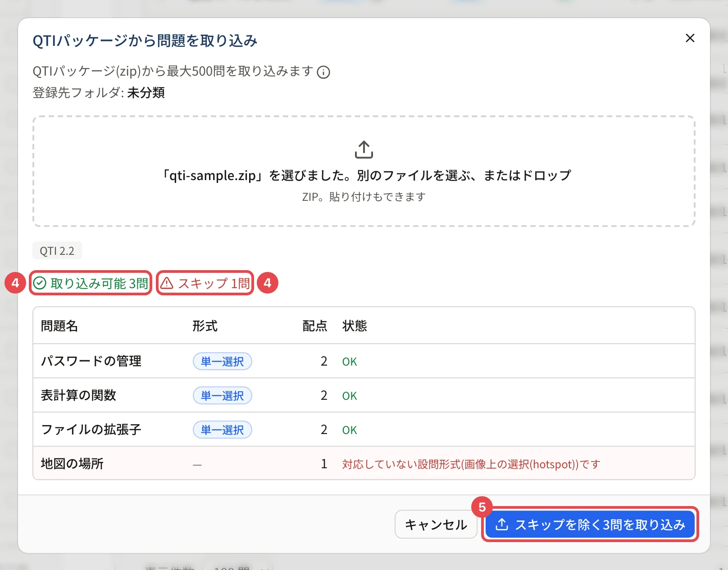Click the QTI 2.2 version badge
This screenshot has height=570, width=728.
57,251
